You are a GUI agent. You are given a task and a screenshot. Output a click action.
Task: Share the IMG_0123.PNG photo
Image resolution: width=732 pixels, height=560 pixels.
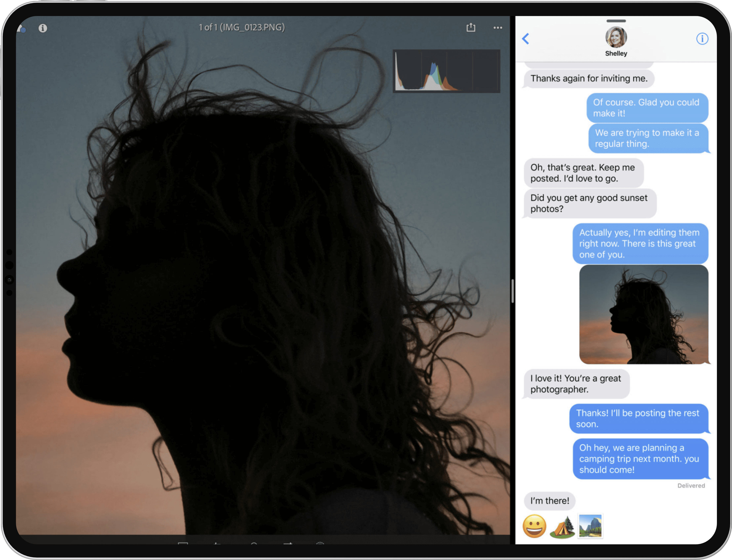click(471, 27)
